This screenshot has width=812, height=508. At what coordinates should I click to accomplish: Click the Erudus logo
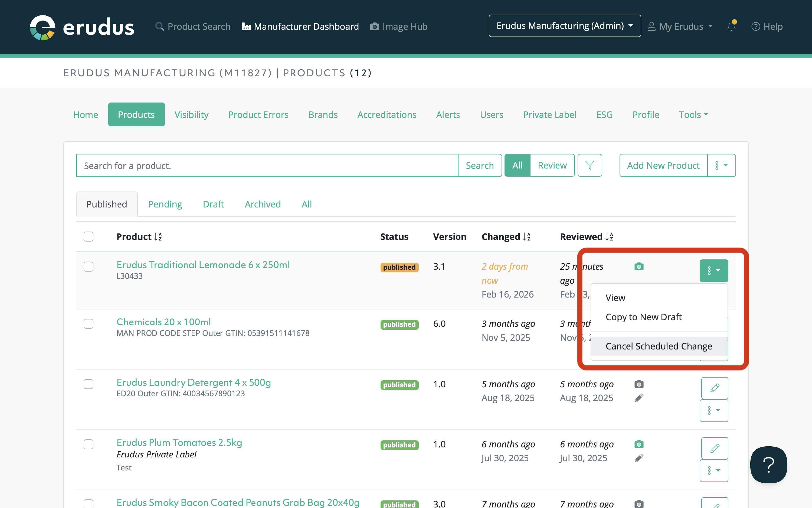(x=82, y=27)
